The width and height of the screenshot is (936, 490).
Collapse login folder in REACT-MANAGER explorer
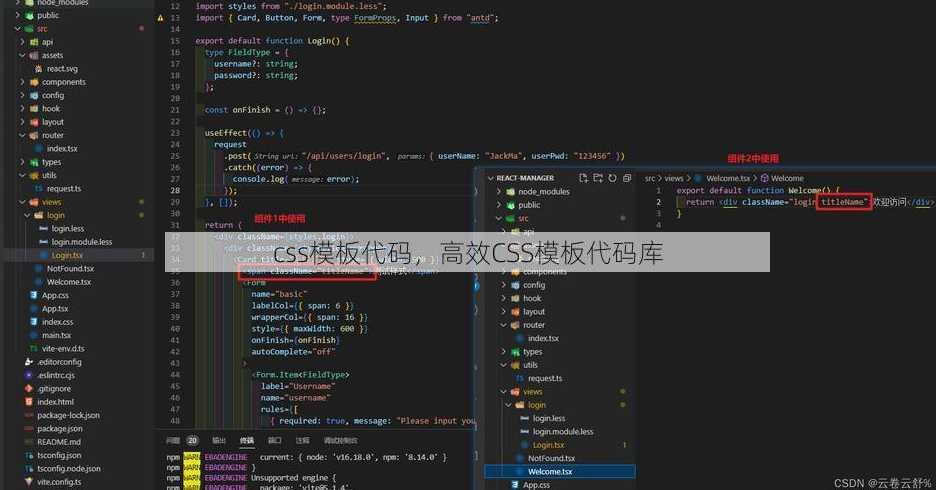[x=509, y=405]
